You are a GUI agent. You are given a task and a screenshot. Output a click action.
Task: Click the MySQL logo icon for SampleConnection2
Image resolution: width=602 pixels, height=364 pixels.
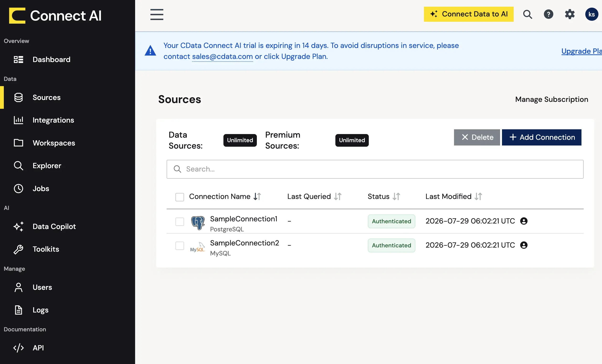pyautogui.click(x=198, y=247)
